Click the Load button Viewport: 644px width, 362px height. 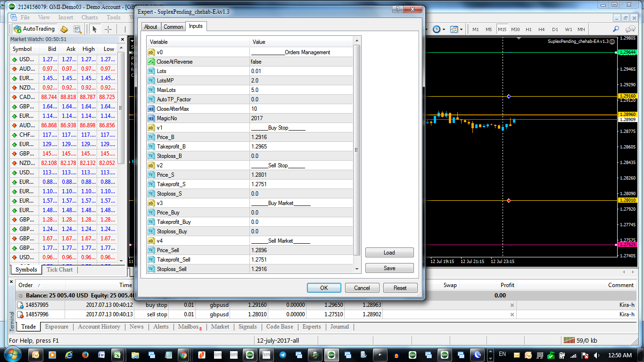coord(389,253)
